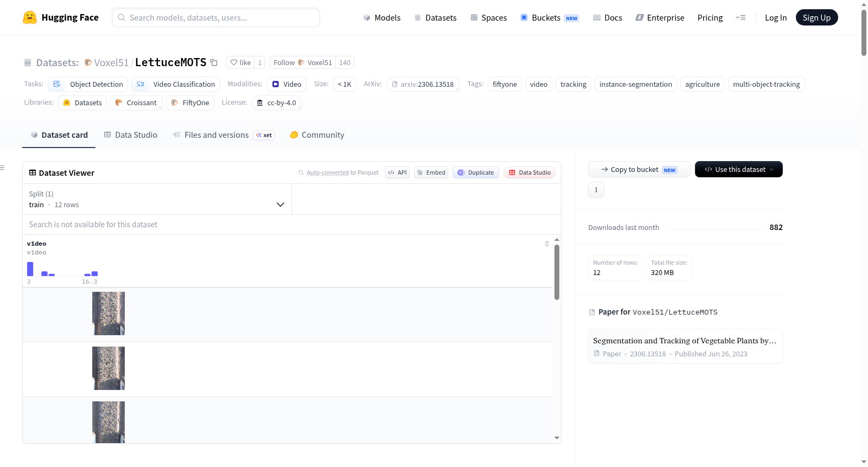
Task: Select the tracking tag
Action: click(573, 84)
